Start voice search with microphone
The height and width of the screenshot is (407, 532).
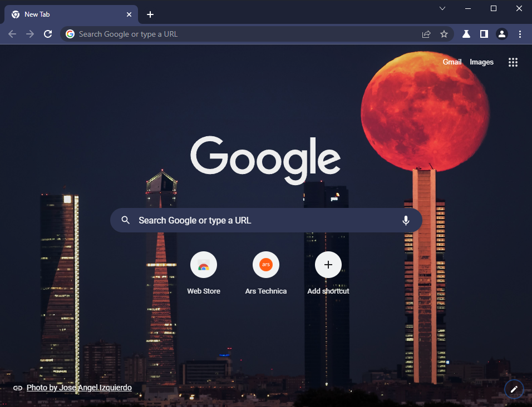[x=406, y=220]
